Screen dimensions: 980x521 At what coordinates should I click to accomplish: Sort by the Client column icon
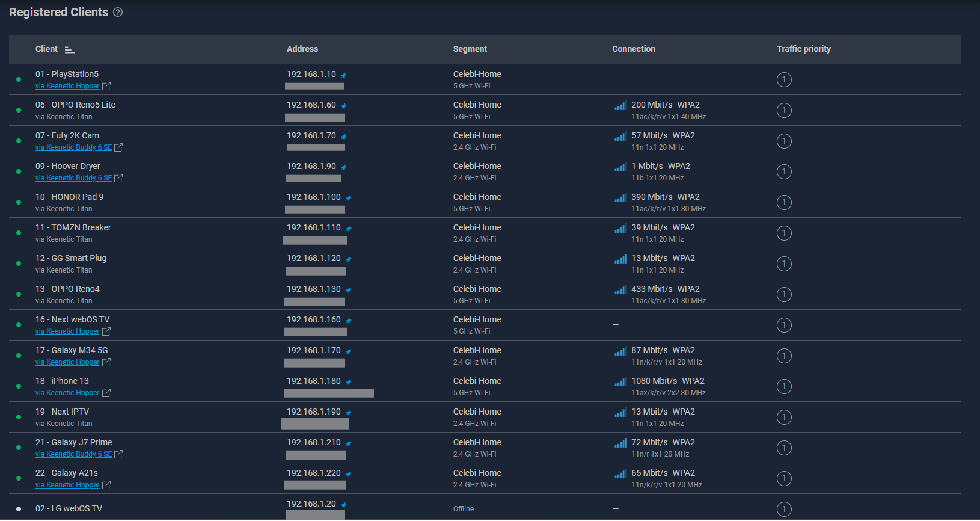click(x=70, y=49)
